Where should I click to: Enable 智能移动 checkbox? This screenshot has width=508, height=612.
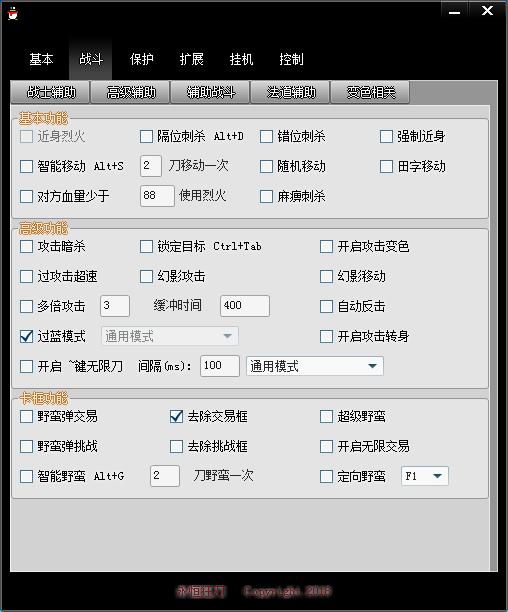pyautogui.click(x=27, y=167)
